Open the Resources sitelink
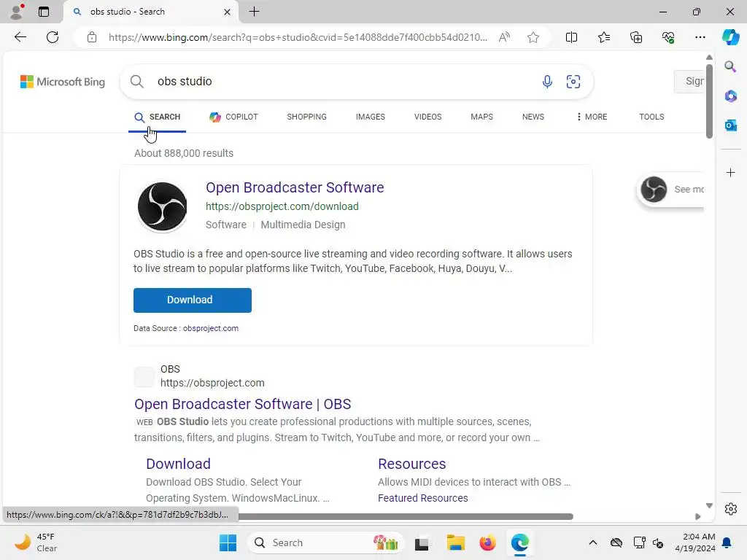This screenshot has width=747, height=560. pos(411,464)
